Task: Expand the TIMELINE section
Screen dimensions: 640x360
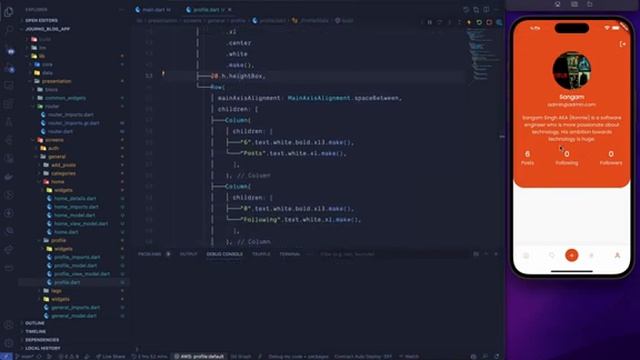Action: (x=36, y=331)
